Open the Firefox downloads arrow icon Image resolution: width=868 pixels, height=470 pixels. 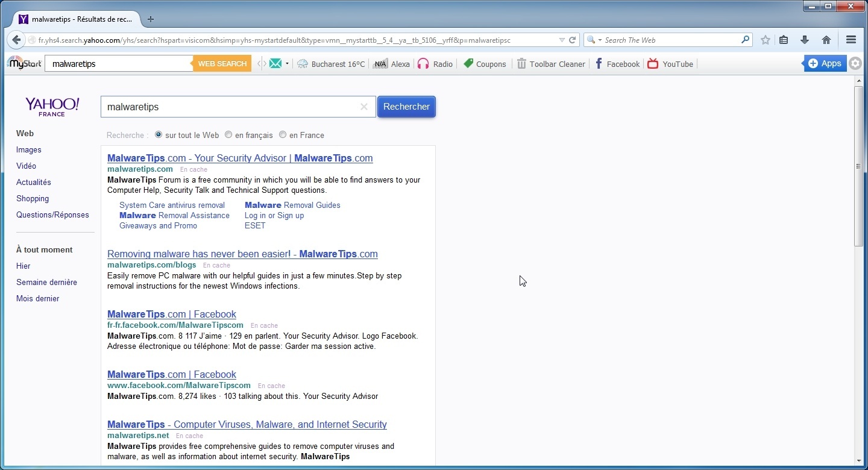804,40
